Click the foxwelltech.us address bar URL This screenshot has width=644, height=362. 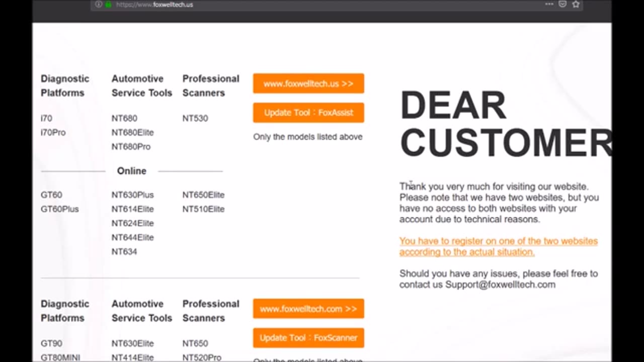(x=154, y=5)
